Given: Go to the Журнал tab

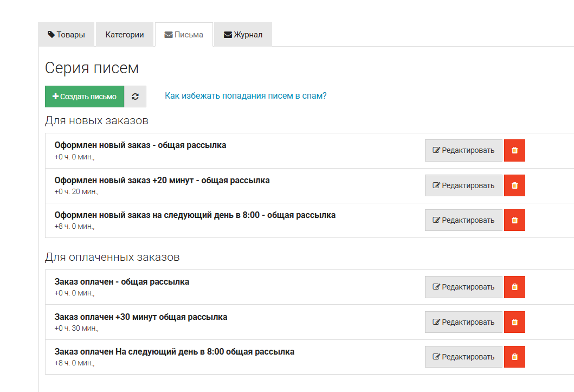Looking at the screenshot, I should click(243, 35).
